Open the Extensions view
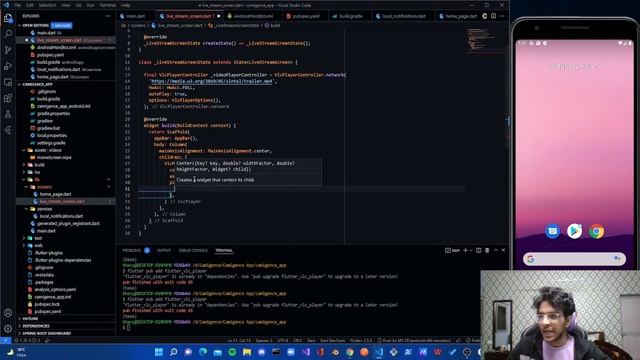 8,98
